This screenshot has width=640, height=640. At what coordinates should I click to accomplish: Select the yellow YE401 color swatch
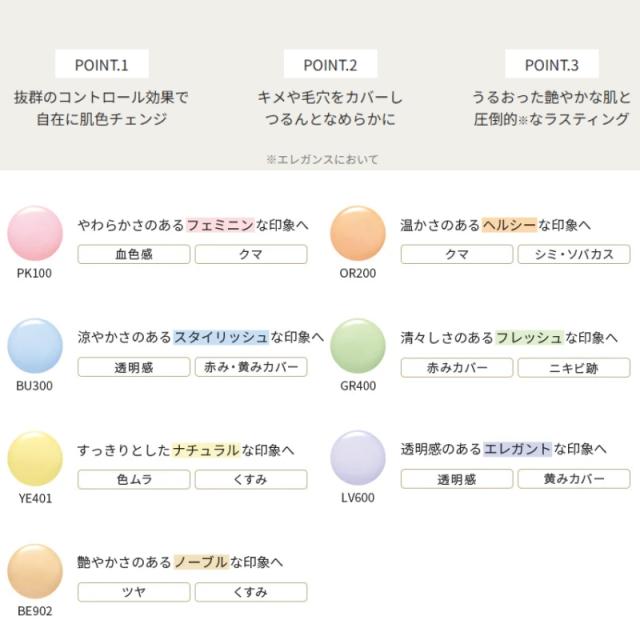tap(35, 458)
